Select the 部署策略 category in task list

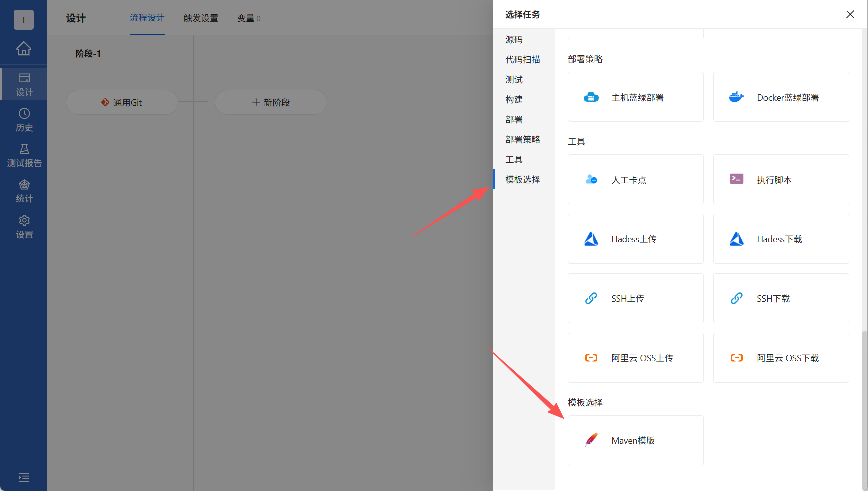pyautogui.click(x=522, y=139)
